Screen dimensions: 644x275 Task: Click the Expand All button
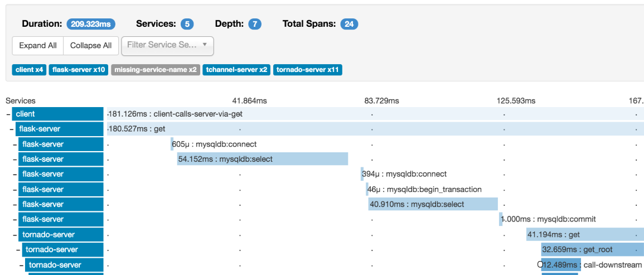click(38, 46)
